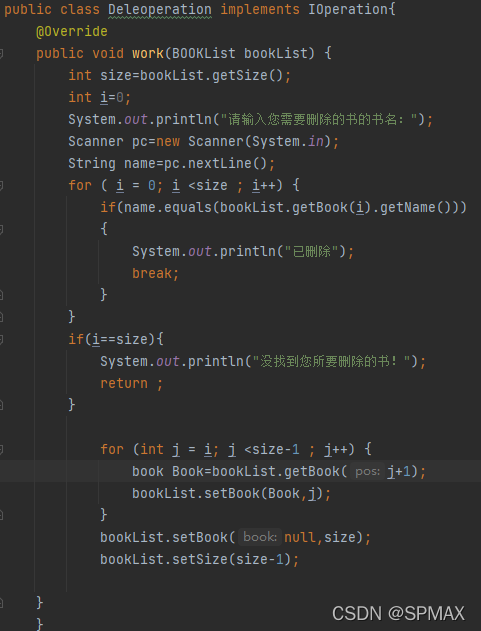Click the implements keyword
The width and height of the screenshot is (481, 631).
(260, 10)
